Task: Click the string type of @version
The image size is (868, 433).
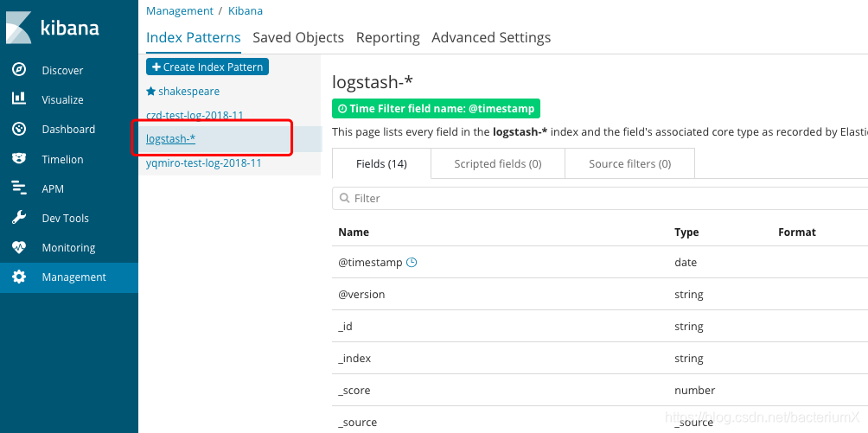Action: click(689, 295)
